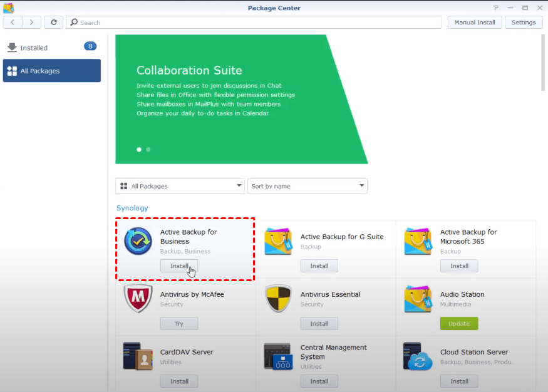Image resolution: width=548 pixels, height=392 pixels.
Task: Select the second banner slide dot
Action: [148, 150]
